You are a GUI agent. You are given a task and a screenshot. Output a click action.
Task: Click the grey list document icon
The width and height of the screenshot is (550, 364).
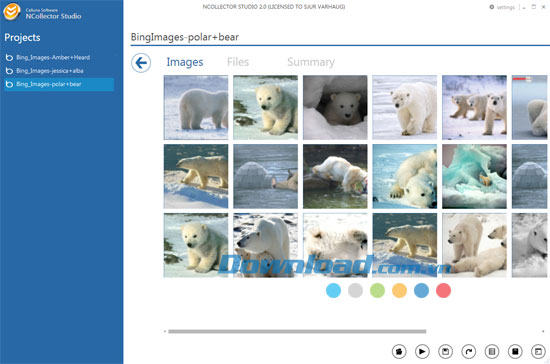click(492, 351)
